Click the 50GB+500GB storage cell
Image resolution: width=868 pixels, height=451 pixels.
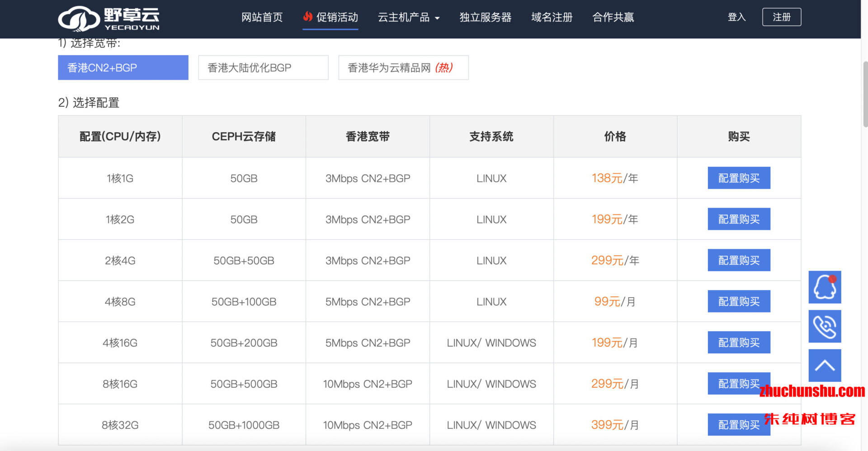244,384
